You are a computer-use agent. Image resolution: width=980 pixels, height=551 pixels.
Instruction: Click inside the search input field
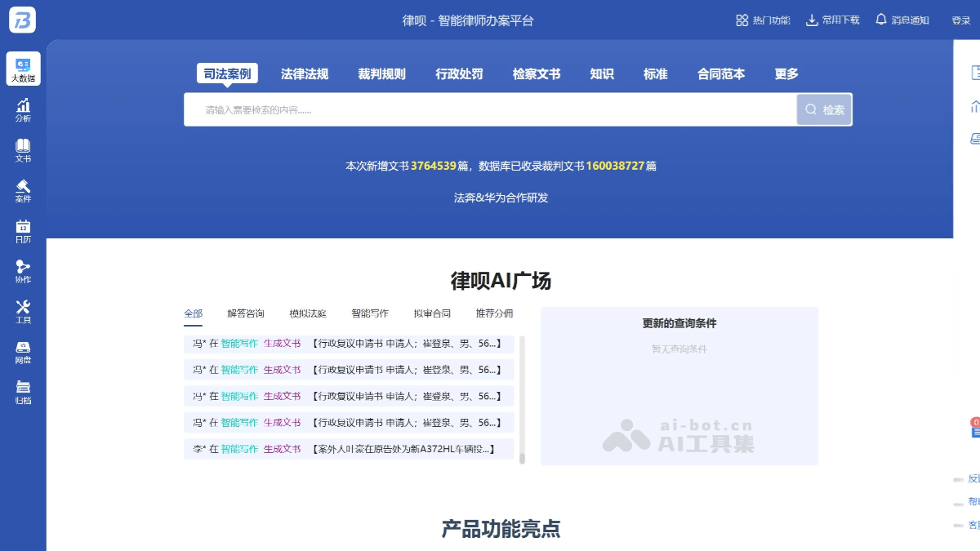coord(490,109)
